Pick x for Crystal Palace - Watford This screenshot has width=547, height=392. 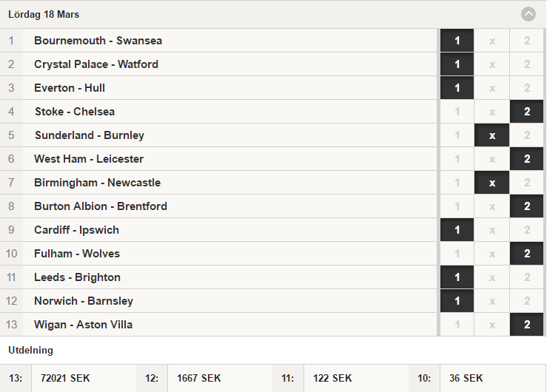(x=492, y=64)
